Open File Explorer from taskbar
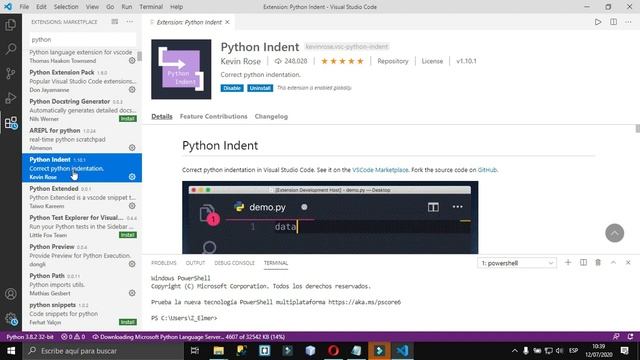640x360 pixels. coord(218,351)
